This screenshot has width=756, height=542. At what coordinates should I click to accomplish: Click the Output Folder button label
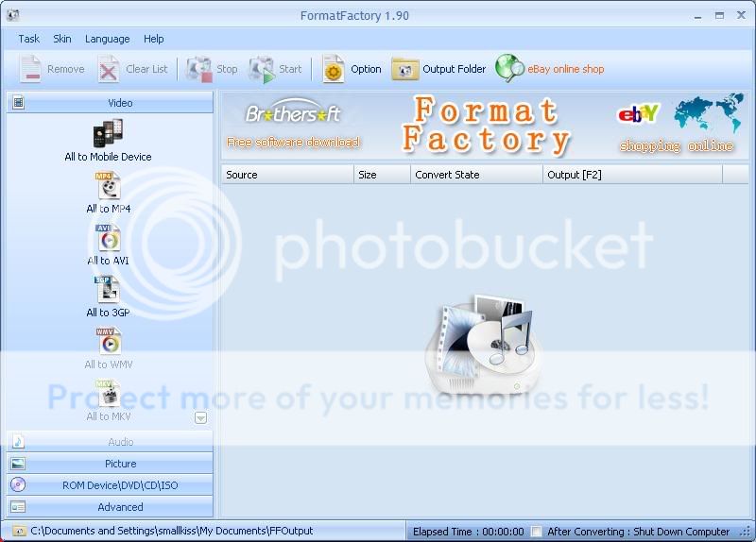[x=455, y=69]
